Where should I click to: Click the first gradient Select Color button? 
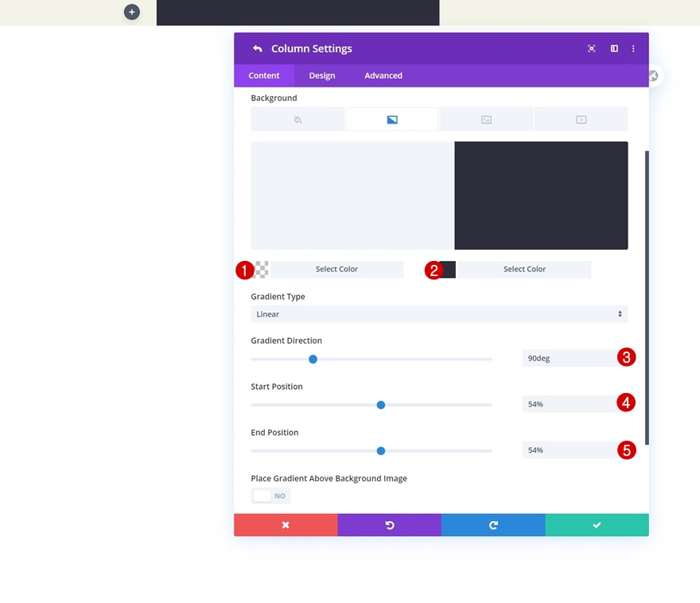point(336,269)
